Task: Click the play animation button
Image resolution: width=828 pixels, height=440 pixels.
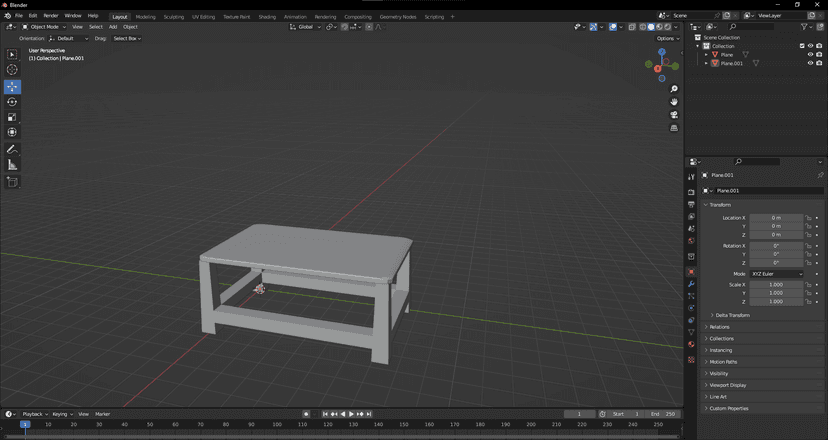Action: [x=351, y=414]
